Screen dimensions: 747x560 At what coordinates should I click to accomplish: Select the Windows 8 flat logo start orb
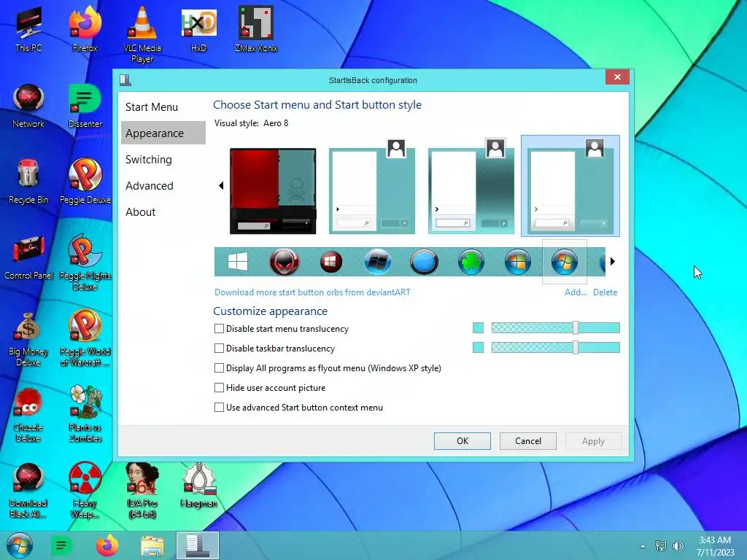click(238, 262)
